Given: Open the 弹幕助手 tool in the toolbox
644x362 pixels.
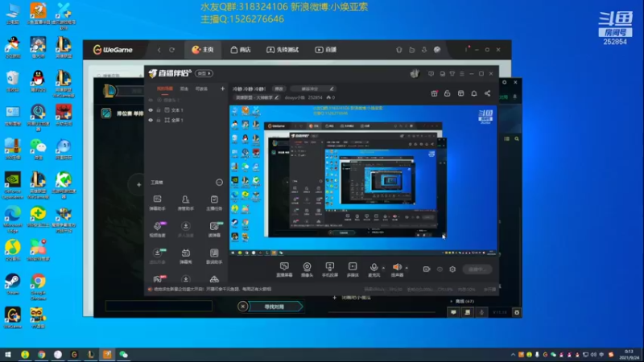Looking at the screenshot, I should pyautogui.click(x=157, y=203).
